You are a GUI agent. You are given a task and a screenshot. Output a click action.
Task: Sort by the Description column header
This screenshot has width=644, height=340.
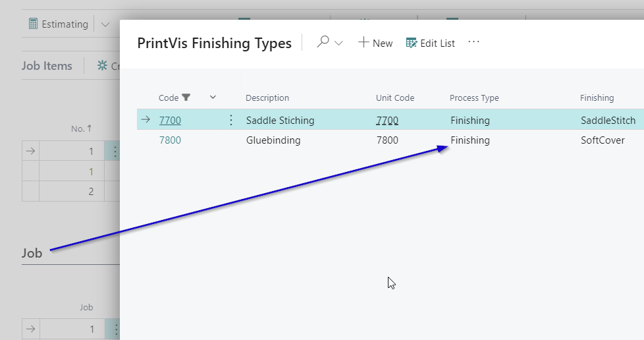267,98
